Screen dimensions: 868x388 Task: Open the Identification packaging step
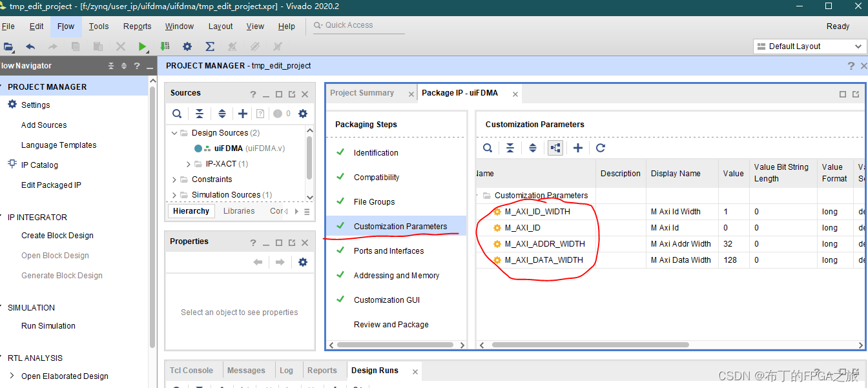(x=376, y=153)
